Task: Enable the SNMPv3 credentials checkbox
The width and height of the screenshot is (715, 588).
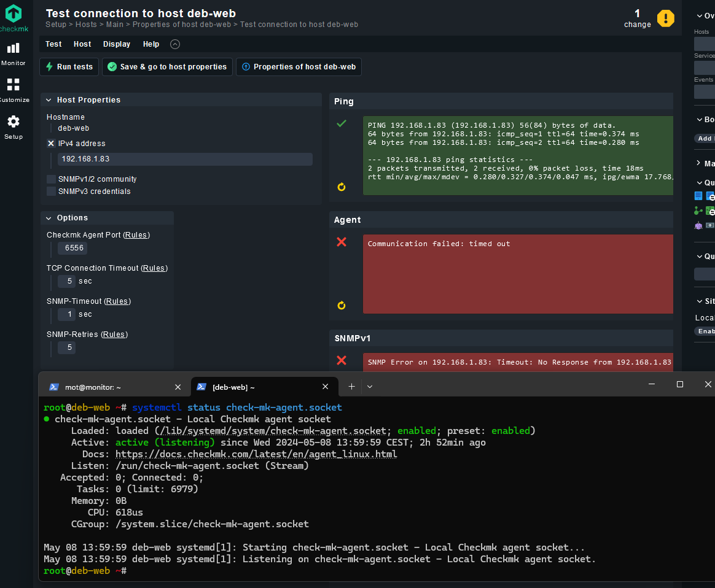Action: tap(51, 191)
